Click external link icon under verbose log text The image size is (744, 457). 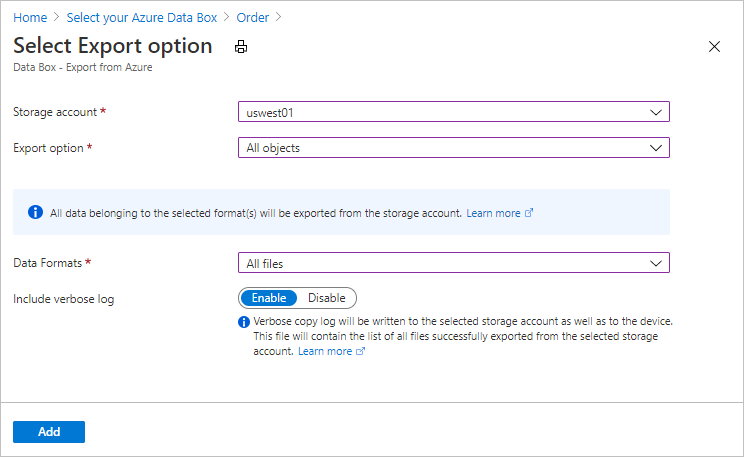(x=361, y=352)
